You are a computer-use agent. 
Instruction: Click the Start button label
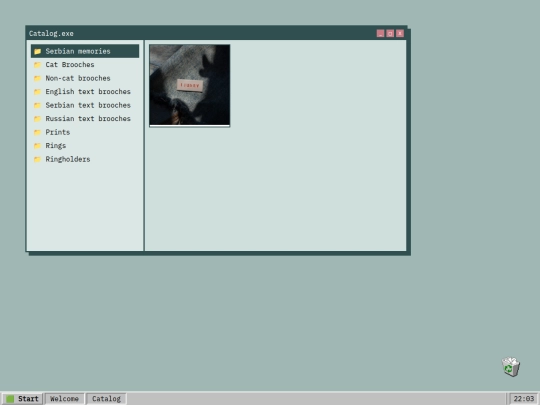[x=28, y=399]
